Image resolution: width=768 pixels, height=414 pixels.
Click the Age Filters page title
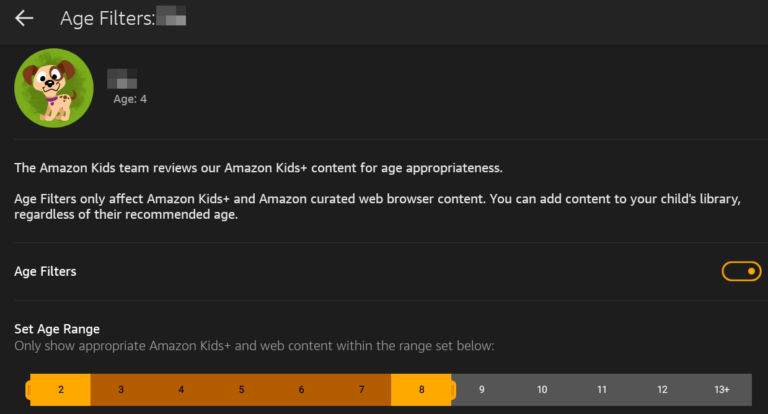[107, 18]
